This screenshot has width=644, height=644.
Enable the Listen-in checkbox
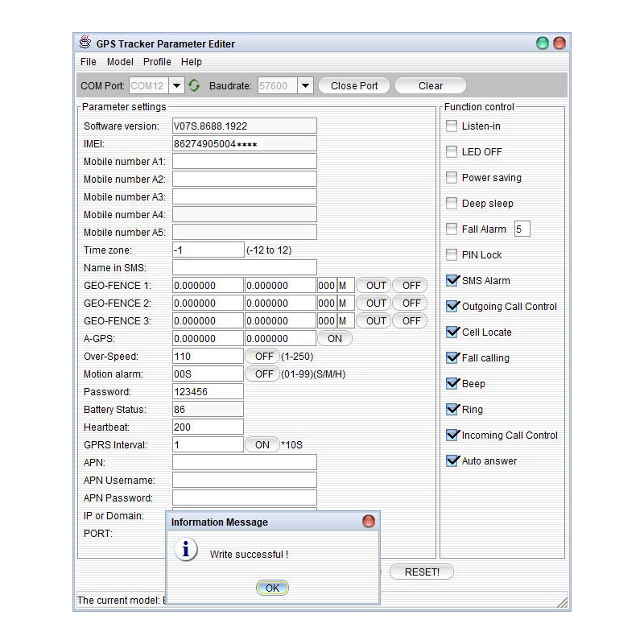point(451,126)
